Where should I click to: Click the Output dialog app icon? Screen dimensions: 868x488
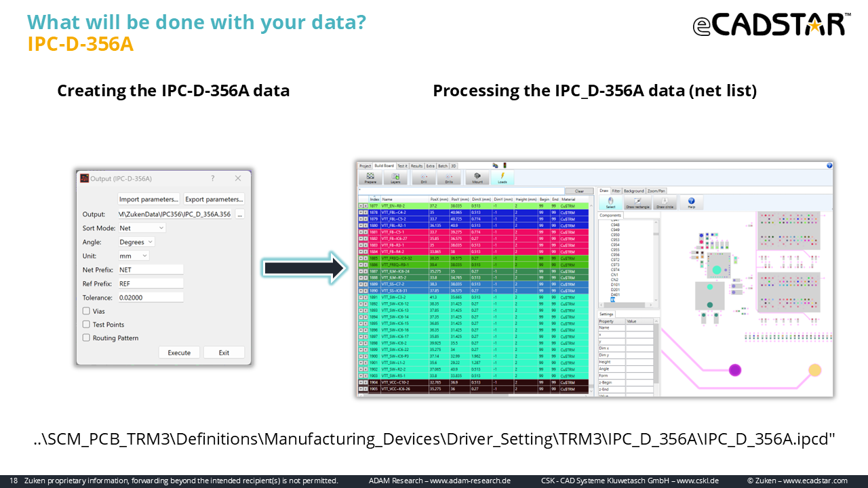point(85,178)
